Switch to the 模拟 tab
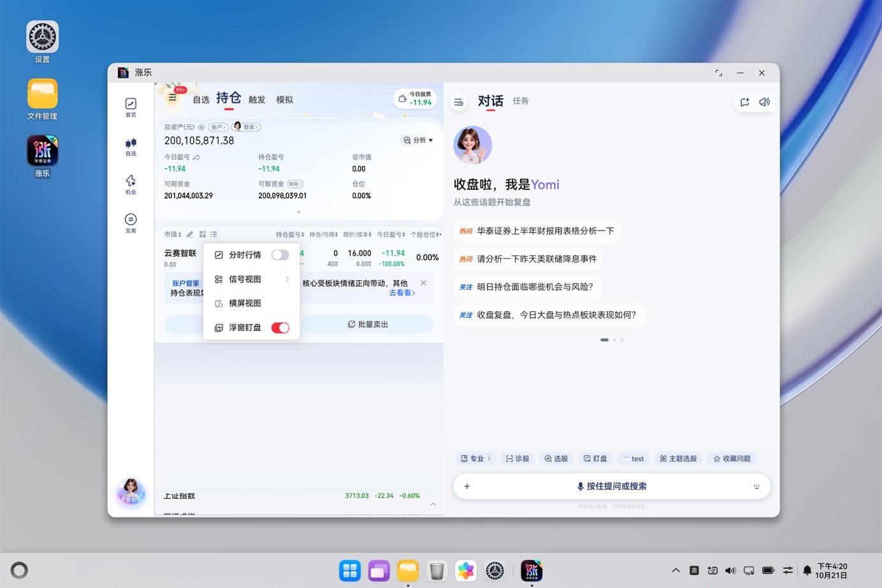 285,99
